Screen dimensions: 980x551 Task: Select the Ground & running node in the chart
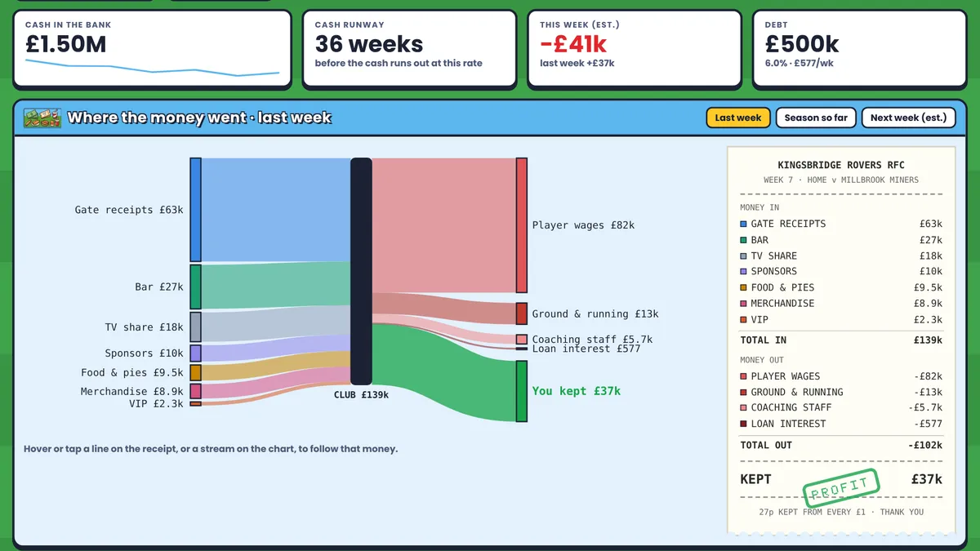click(521, 313)
